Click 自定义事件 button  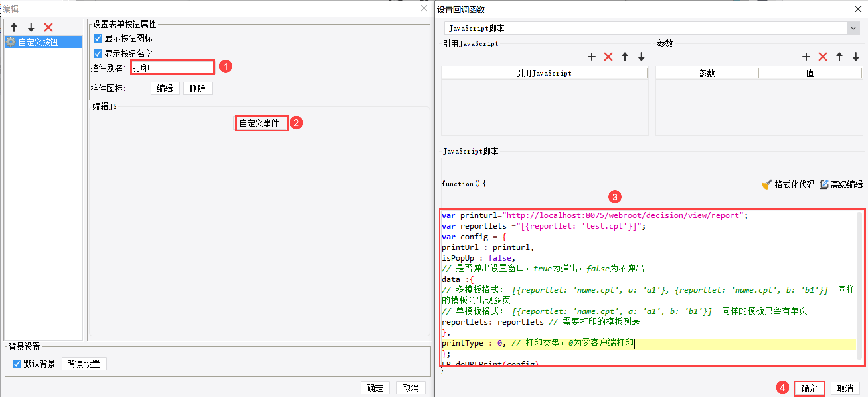pyautogui.click(x=260, y=123)
